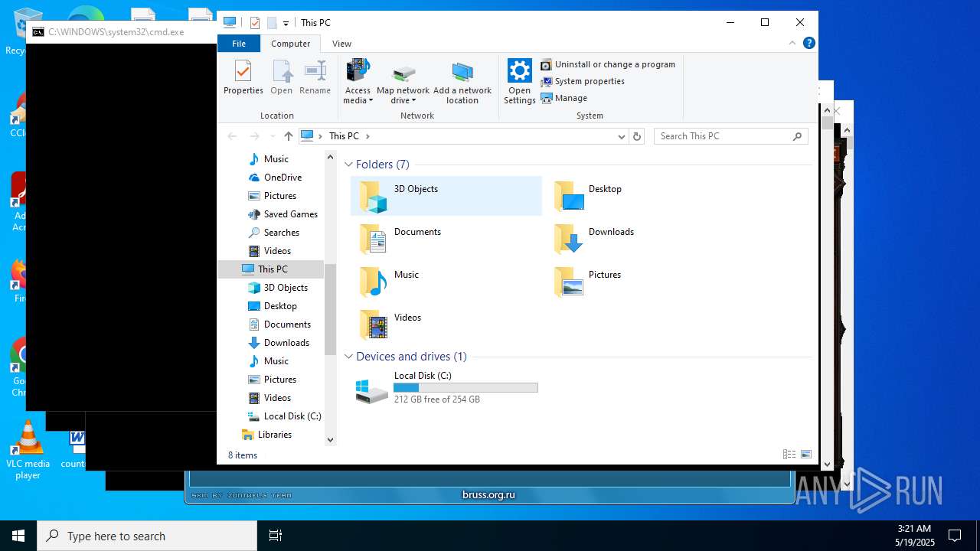Open the VLC media player desktop shortcut
980x551 pixels.
point(28,451)
